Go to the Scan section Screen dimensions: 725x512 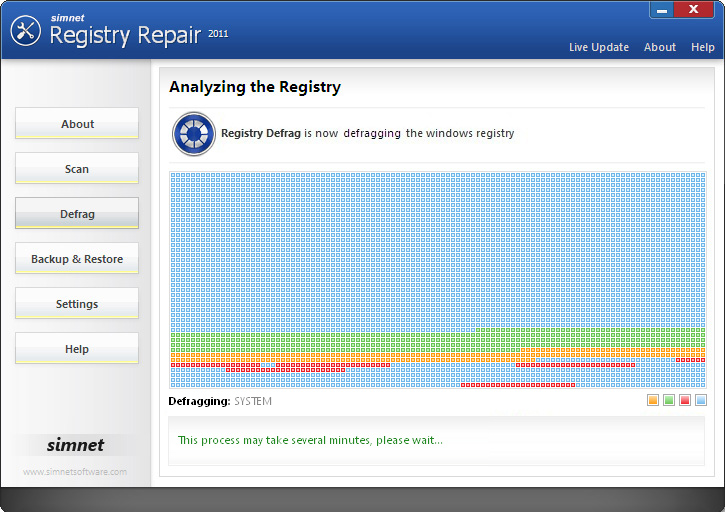77,169
